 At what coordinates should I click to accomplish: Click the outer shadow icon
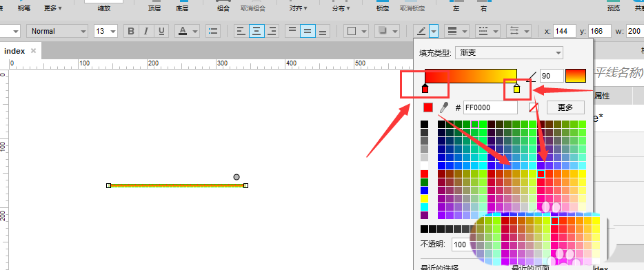click(383, 31)
